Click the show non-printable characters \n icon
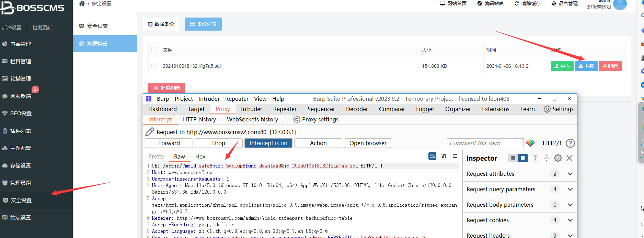Viewport: 644px width, 238px height. point(444,156)
